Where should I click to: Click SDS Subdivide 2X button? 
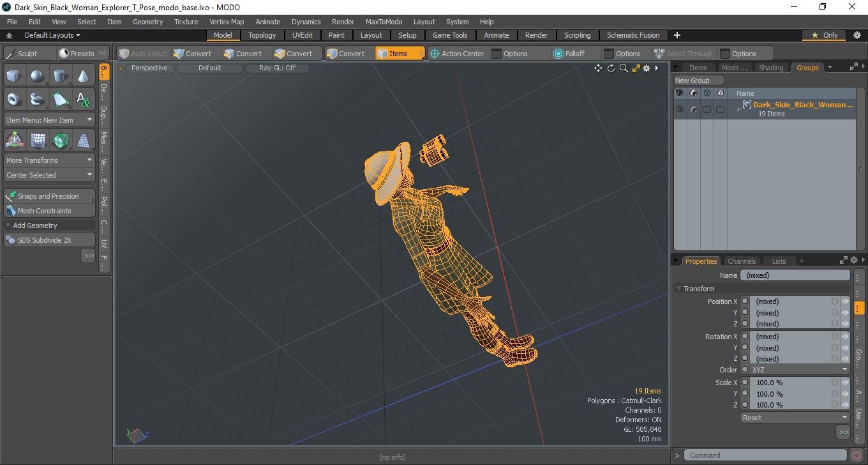click(49, 240)
